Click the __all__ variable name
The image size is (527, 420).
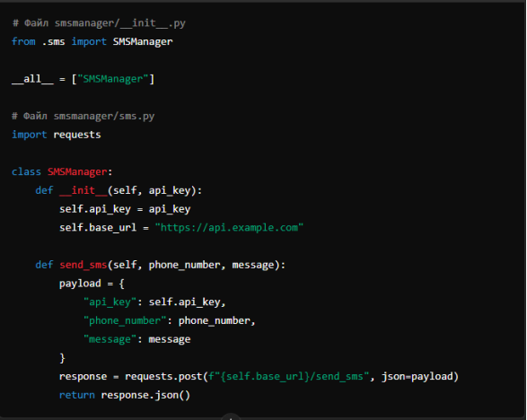click(x=32, y=79)
